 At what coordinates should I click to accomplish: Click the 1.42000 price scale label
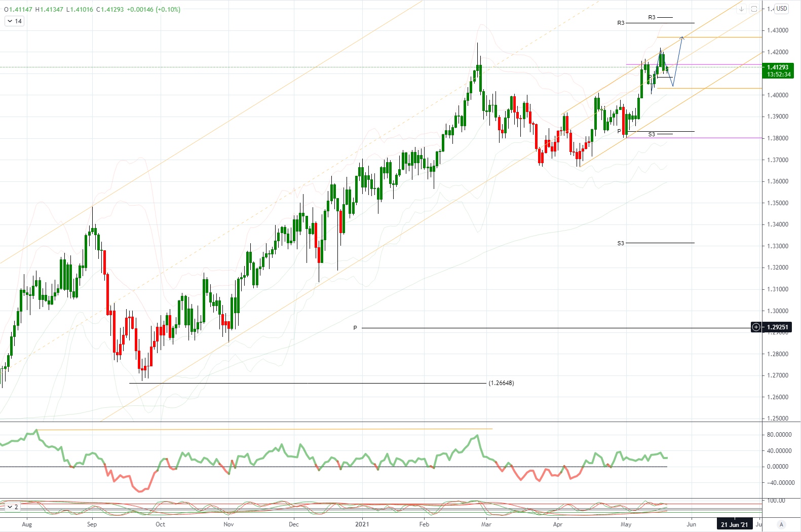click(778, 52)
